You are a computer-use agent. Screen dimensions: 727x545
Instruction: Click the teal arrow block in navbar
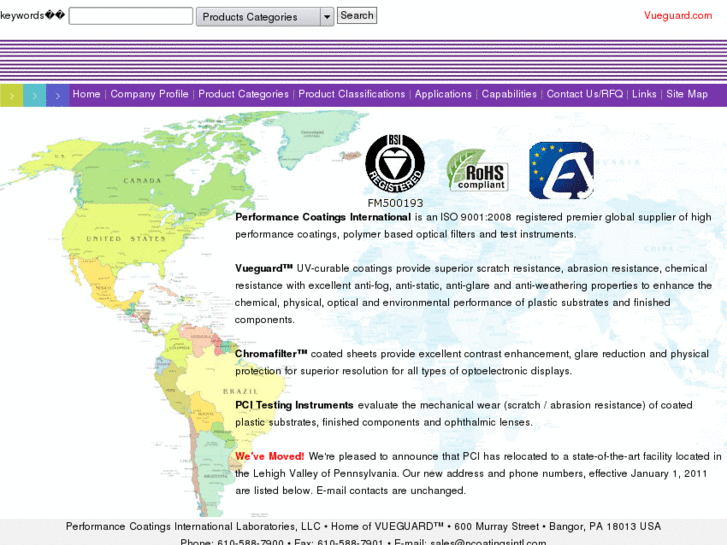tap(35, 96)
